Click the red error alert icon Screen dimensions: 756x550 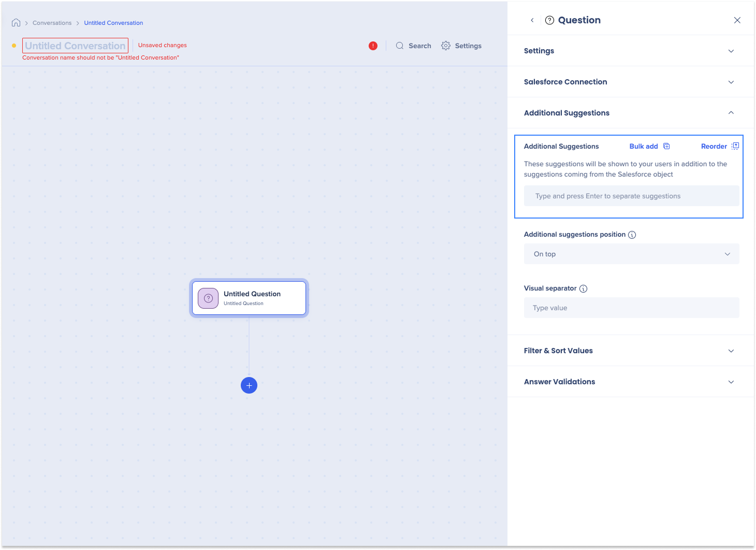(373, 46)
